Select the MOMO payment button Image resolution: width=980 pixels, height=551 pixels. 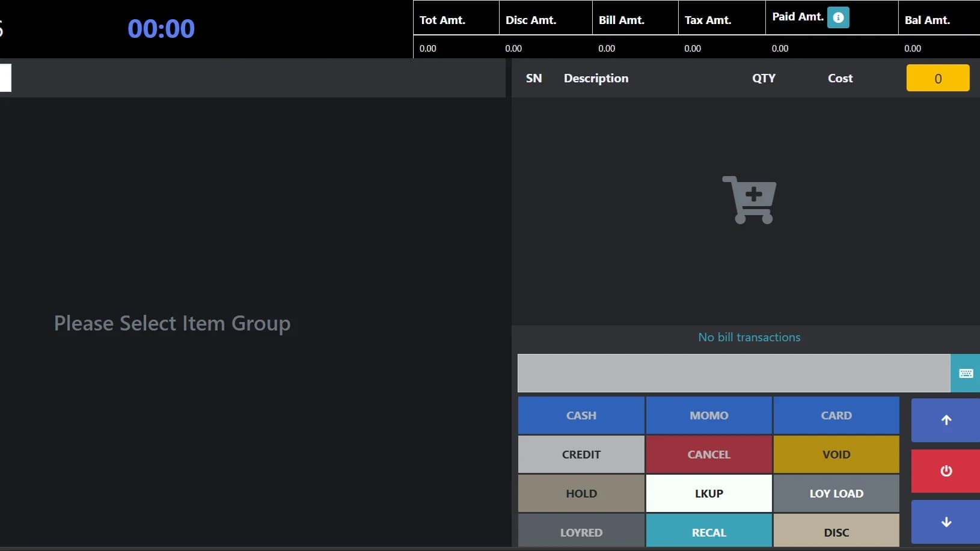point(708,415)
